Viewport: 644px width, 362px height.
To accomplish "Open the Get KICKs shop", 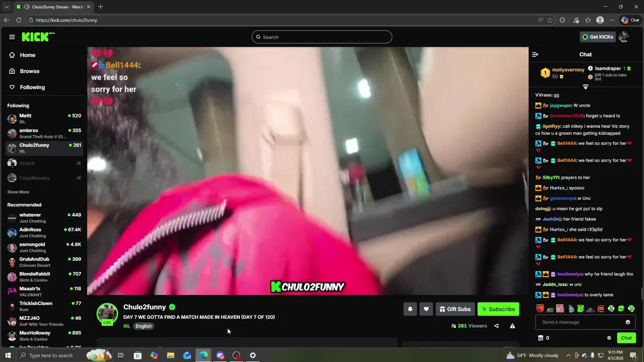I will 598,37.
